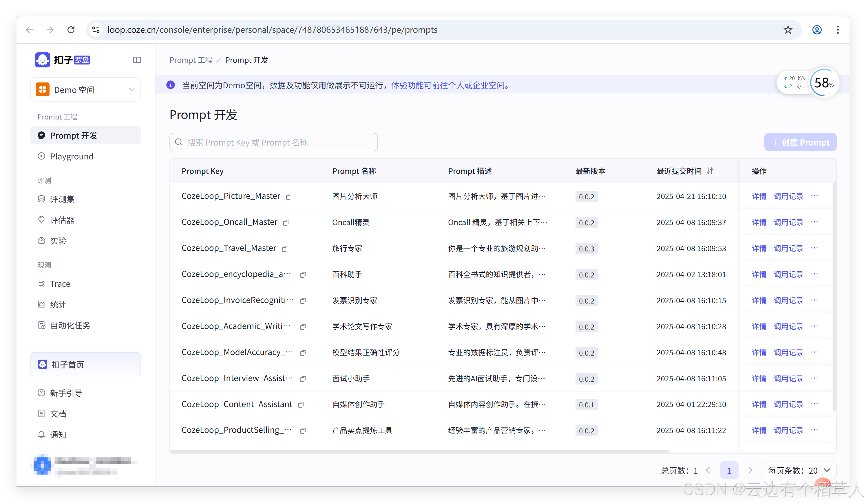
Task: Open Chrome three-dot menu
Action: [x=838, y=30]
